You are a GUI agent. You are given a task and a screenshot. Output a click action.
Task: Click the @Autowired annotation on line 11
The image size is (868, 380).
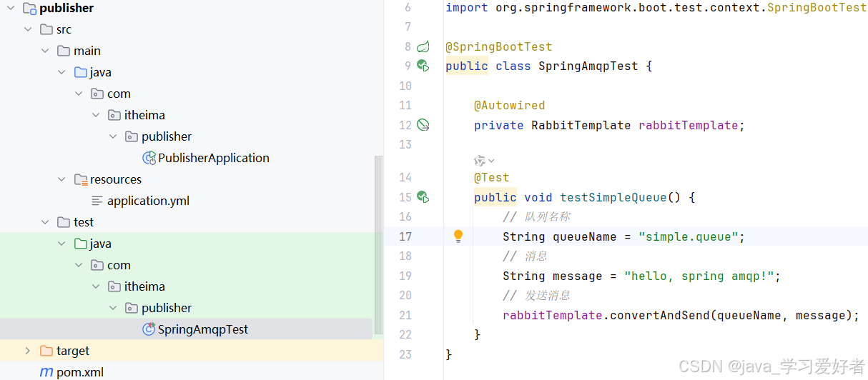[x=509, y=105]
